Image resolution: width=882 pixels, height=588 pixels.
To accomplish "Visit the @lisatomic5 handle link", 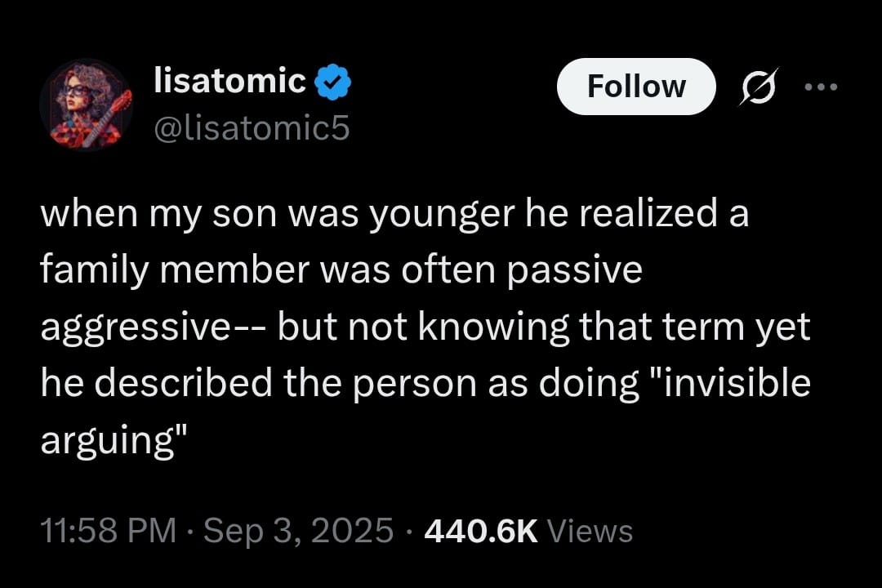I will pyautogui.click(x=252, y=128).
